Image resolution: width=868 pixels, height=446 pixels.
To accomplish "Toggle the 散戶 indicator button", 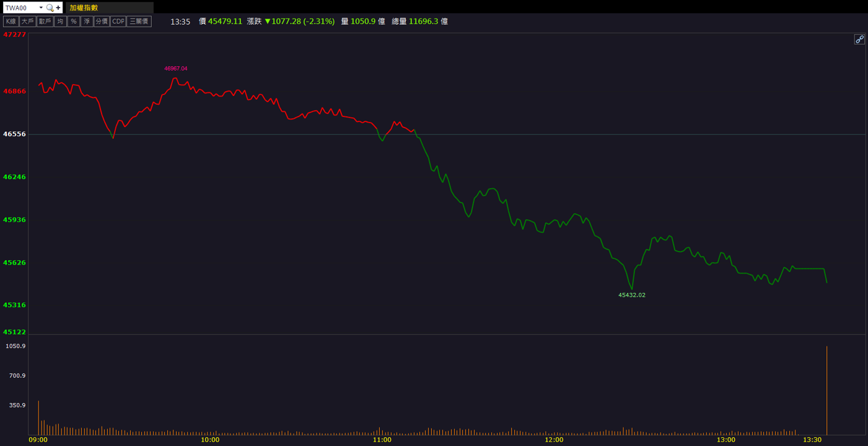I will point(45,21).
